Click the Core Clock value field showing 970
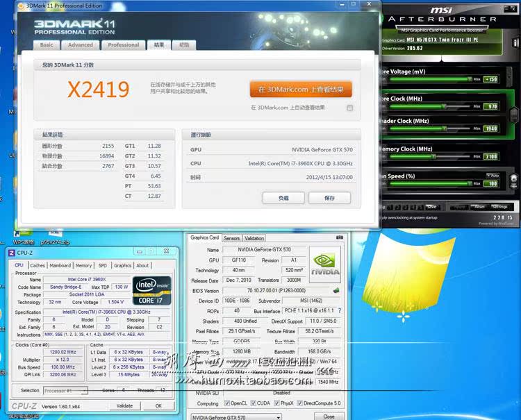 [x=490, y=106]
